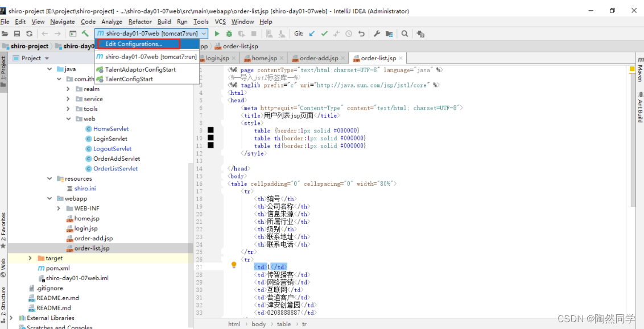Open the run configuration dropdown arrow
Image resolution: width=644 pixels, height=329 pixels.
[x=205, y=34]
